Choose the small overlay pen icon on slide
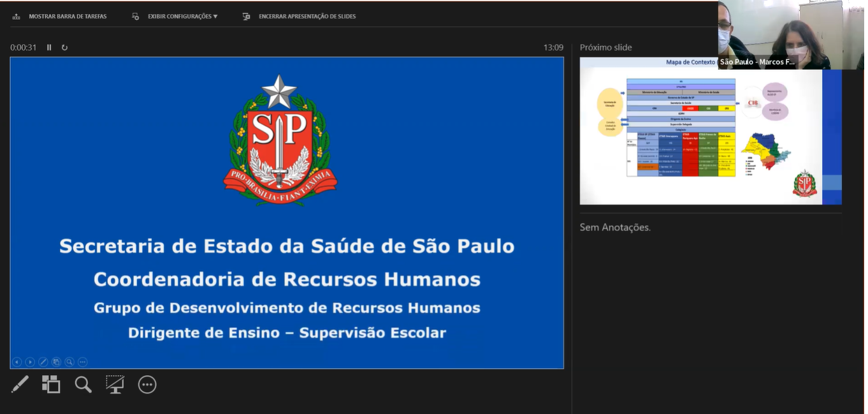The image size is (868, 414). coord(43,362)
